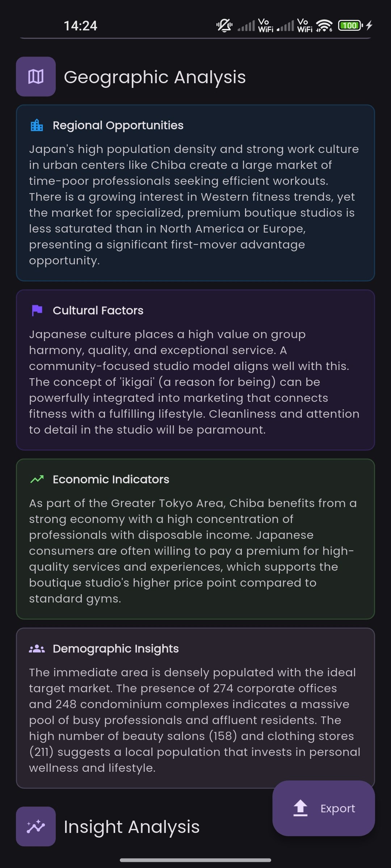Open the Insight Analysis section heading
The width and height of the screenshot is (391, 868).
click(x=132, y=827)
